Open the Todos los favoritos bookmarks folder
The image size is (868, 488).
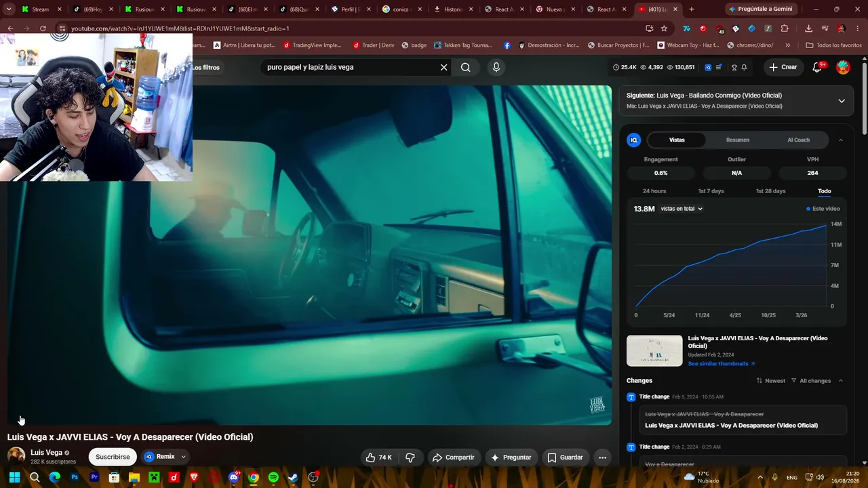point(833,45)
